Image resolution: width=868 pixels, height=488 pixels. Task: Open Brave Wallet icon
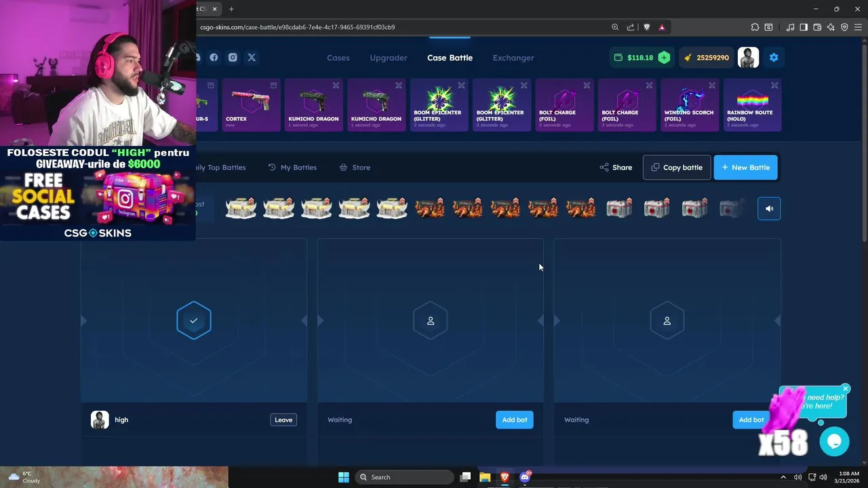817,27
